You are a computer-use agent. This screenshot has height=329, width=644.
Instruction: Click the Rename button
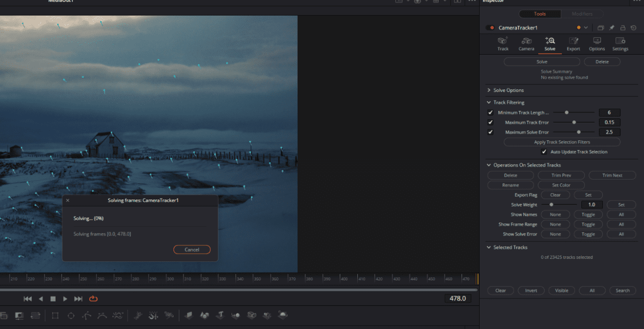click(511, 185)
